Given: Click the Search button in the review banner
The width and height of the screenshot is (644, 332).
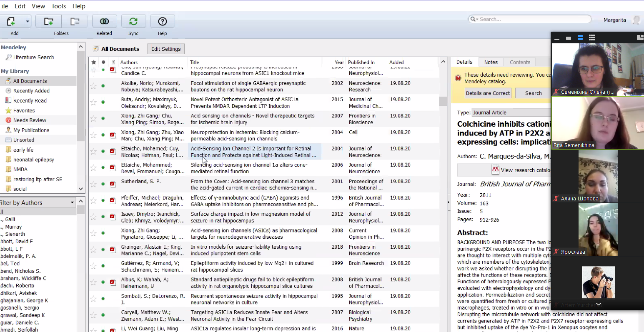Looking at the screenshot, I should click(x=533, y=93).
